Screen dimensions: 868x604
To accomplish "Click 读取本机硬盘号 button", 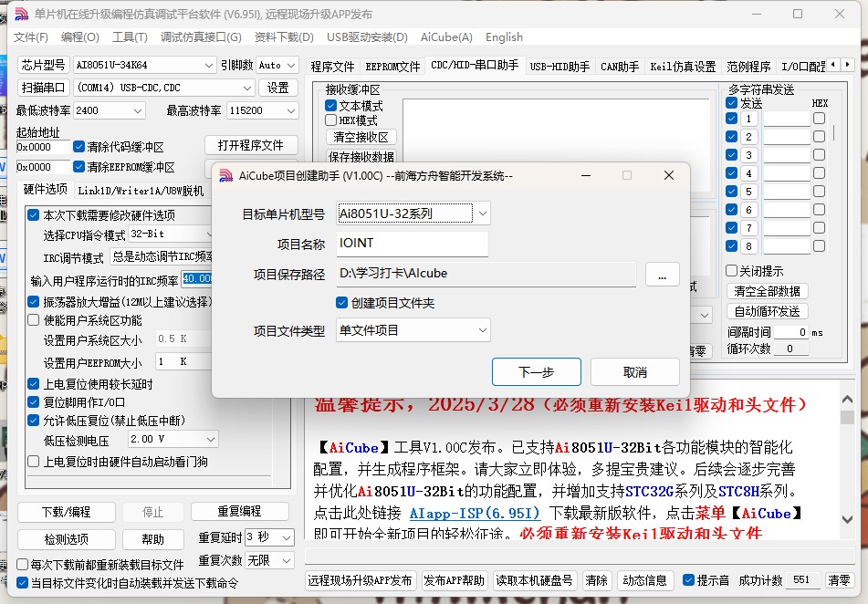I will tap(534, 580).
